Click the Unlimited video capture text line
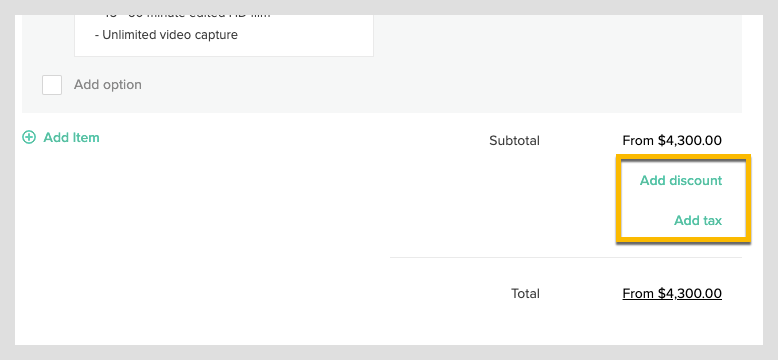 coord(166,35)
